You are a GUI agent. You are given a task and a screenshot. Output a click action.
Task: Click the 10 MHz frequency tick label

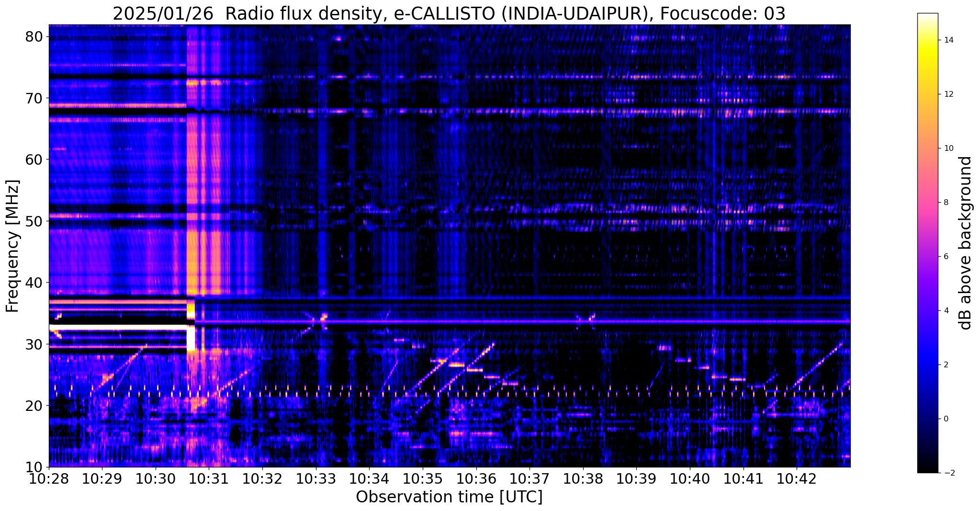pos(35,467)
